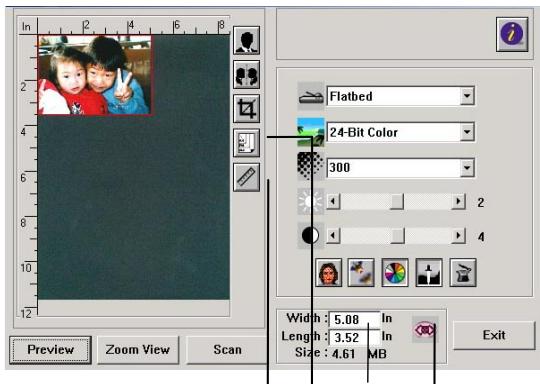Open the advanced settings hat icon
540x384 pixels.
coord(463,272)
